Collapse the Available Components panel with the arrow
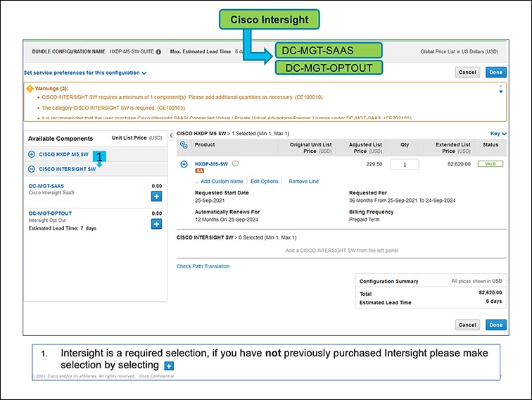Viewport: 532px width, 400px height. [x=172, y=135]
